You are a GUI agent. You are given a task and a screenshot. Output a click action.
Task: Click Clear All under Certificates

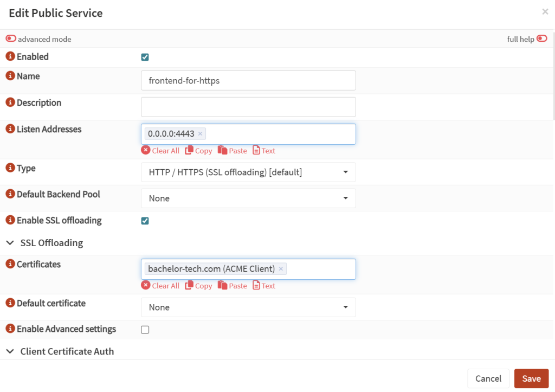(160, 285)
